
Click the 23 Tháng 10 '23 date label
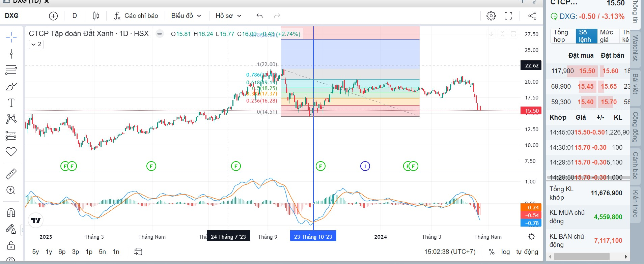(313, 237)
